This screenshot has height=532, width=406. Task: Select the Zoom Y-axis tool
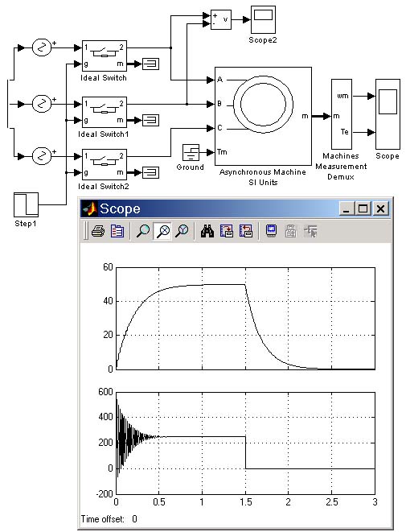point(182,232)
